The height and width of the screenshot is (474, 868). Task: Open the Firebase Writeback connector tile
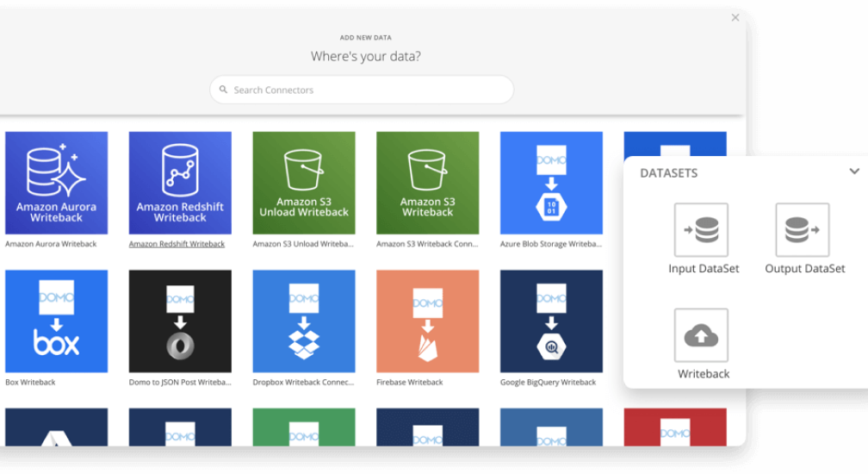coord(427,321)
